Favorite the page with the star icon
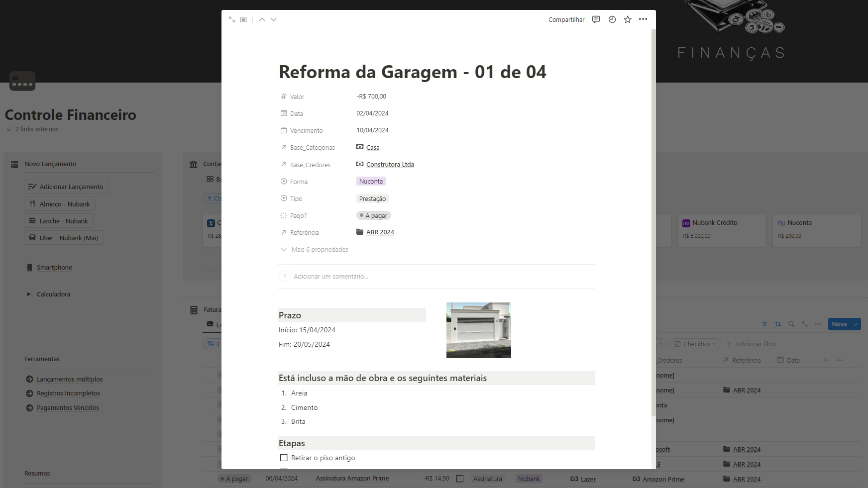Image resolution: width=868 pixels, height=488 pixels. 628,19
